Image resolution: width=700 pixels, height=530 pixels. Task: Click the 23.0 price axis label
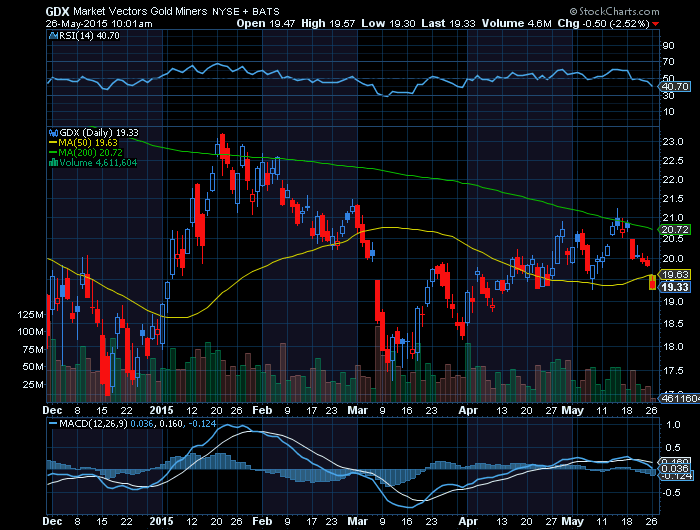673,142
